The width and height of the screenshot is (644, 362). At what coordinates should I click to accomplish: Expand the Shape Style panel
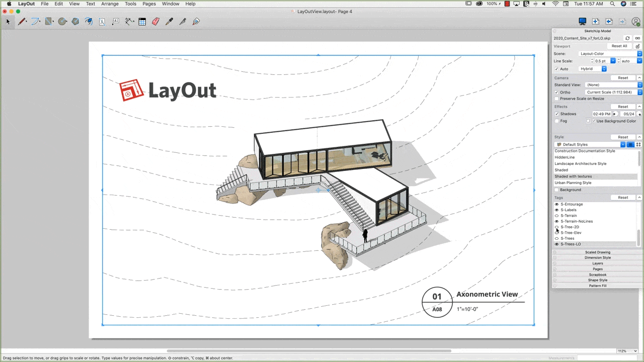(x=598, y=280)
